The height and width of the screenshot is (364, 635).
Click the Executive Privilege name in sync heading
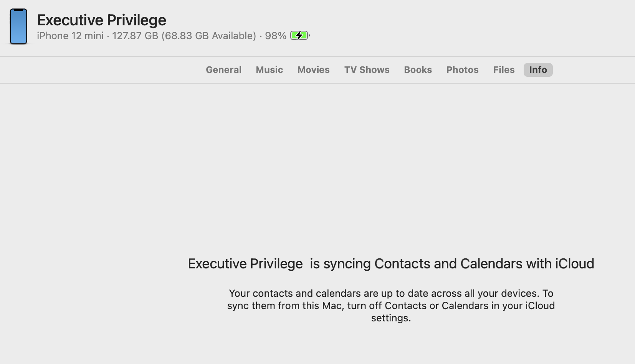[245, 264]
